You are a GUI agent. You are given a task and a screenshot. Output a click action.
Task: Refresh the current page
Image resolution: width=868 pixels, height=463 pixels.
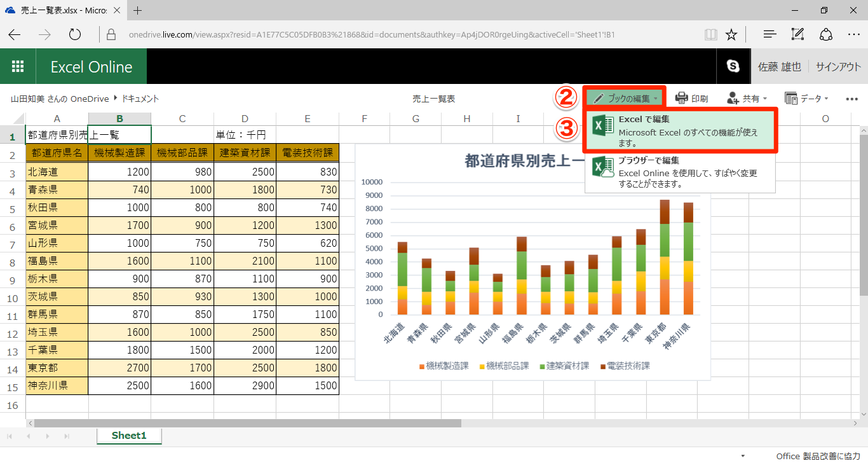[75, 34]
